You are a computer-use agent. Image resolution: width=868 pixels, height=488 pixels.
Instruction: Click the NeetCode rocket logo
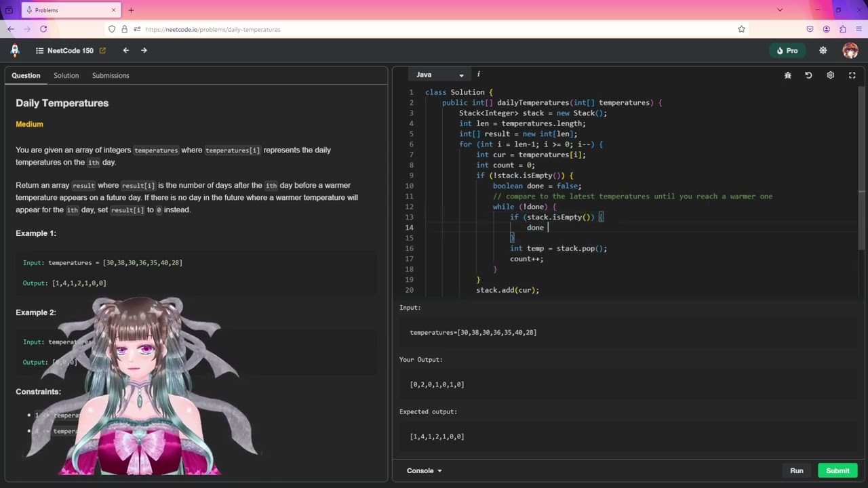15,50
